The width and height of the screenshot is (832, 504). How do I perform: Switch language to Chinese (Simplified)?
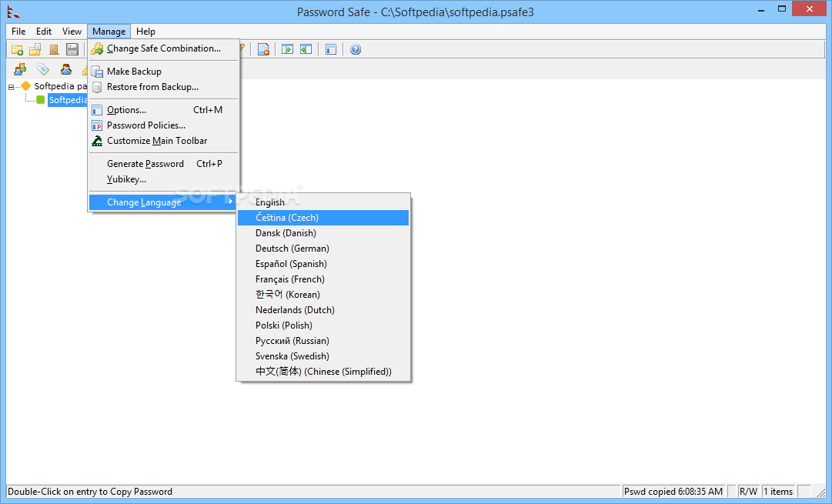tap(323, 372)
